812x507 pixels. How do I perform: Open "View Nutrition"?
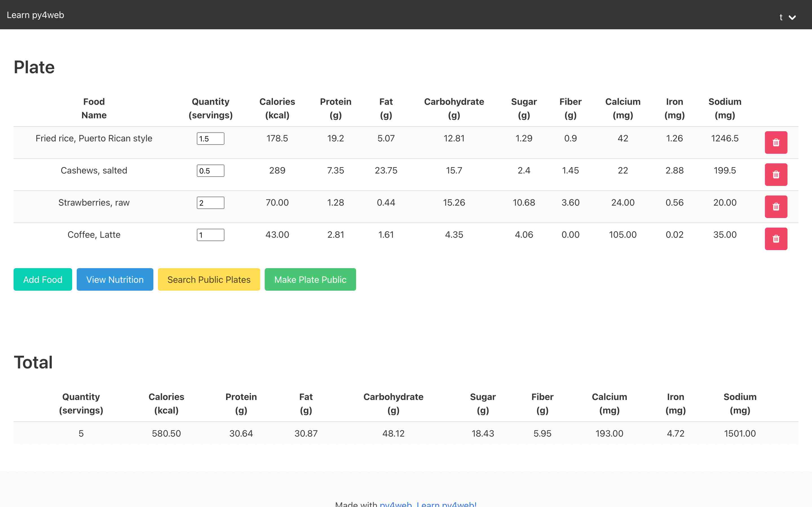115,279
